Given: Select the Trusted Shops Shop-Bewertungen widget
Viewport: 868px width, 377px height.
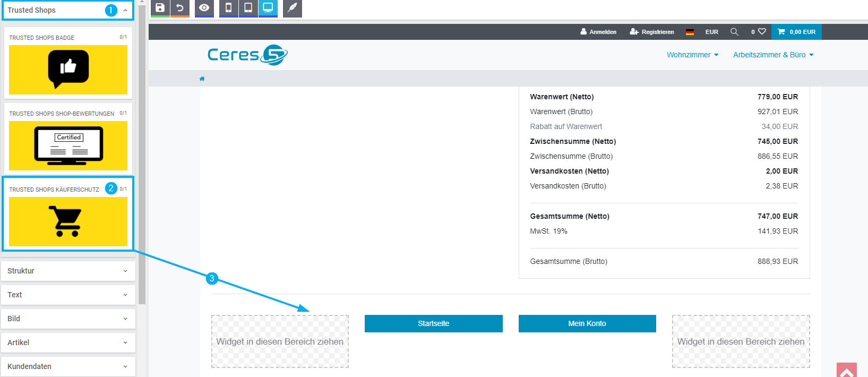Looking at the screenshot, I should [x=68, y=139].
